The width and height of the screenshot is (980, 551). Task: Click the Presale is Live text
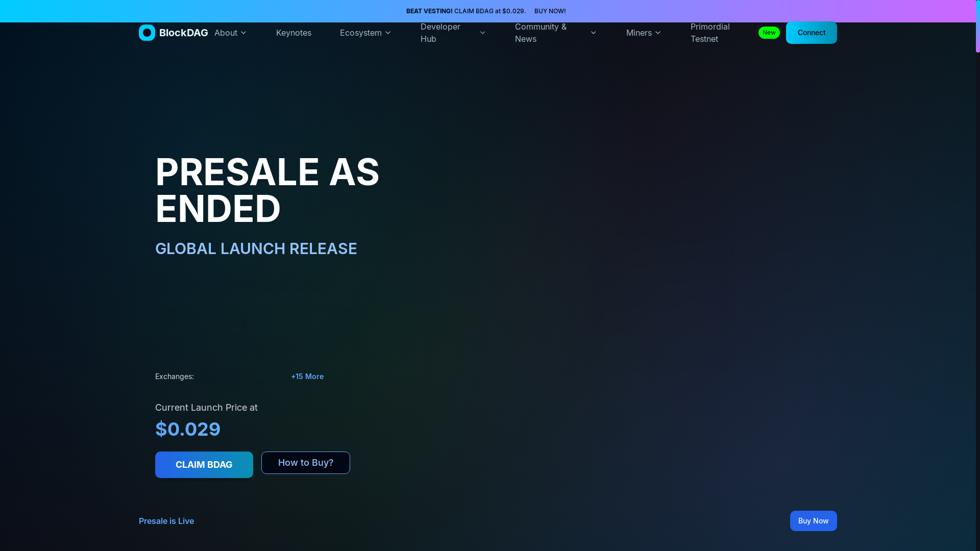(166, 521)
